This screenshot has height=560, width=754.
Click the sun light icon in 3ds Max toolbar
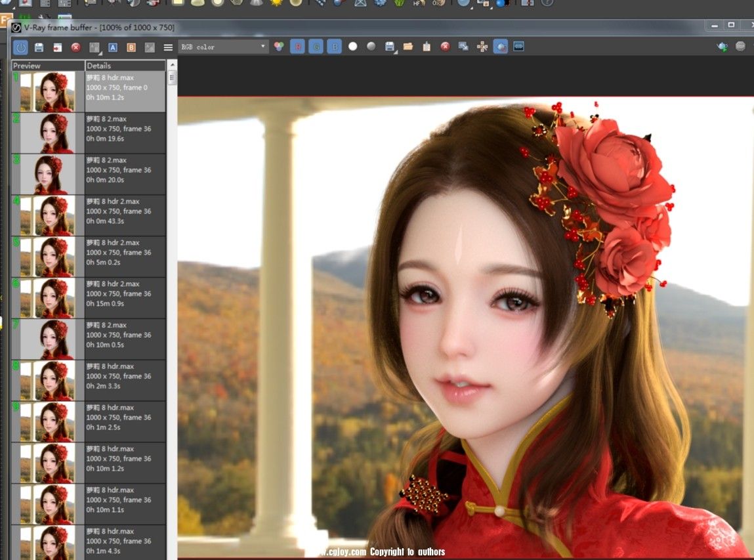(x=276, y=3)
